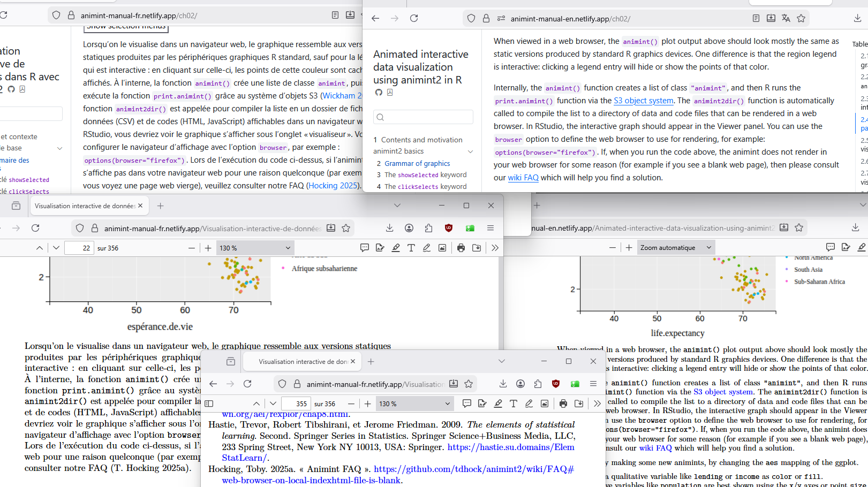Open Firefox extensions puzzle icon in page 22 window

point(428,228)
